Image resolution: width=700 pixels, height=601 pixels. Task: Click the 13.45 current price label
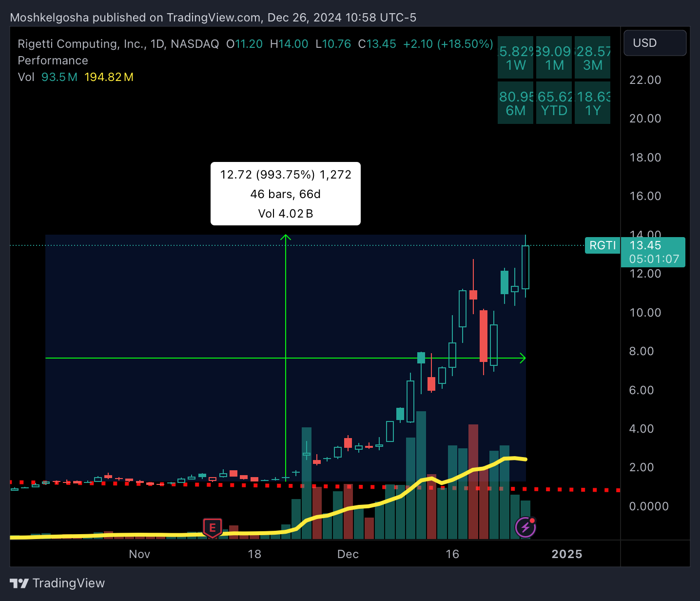click(x=645, y=245)
